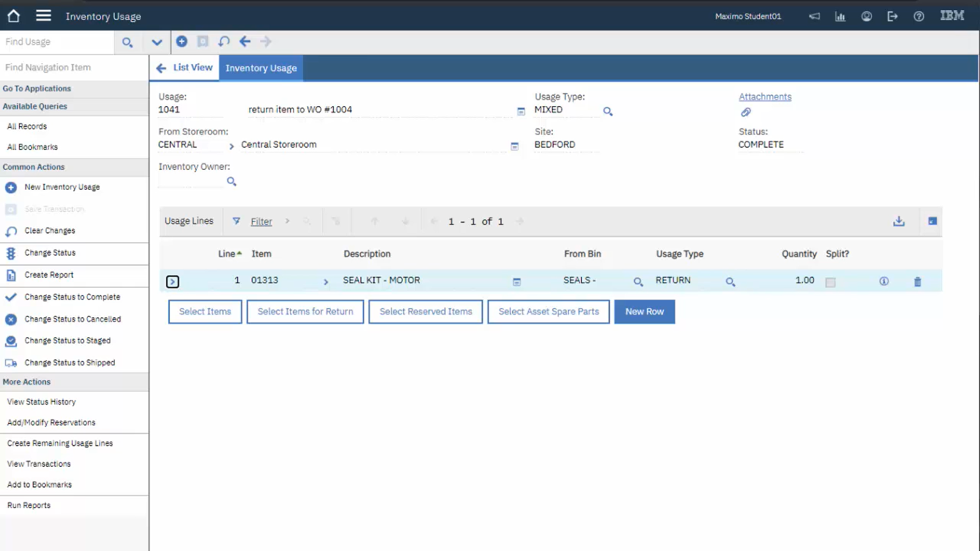Open the Filter on Usage Lines
This screenshot has height=551, width=980.
261,221
